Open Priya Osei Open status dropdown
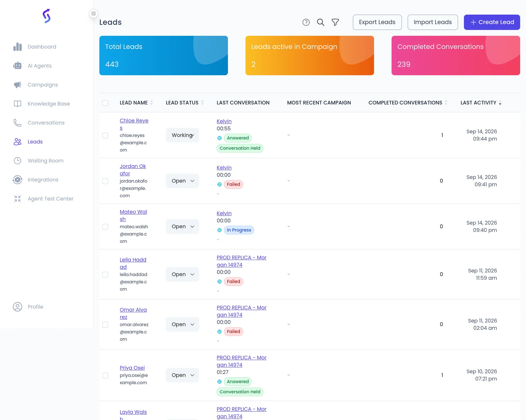This screenshot has width=526, height=420. tap(182, 375)
